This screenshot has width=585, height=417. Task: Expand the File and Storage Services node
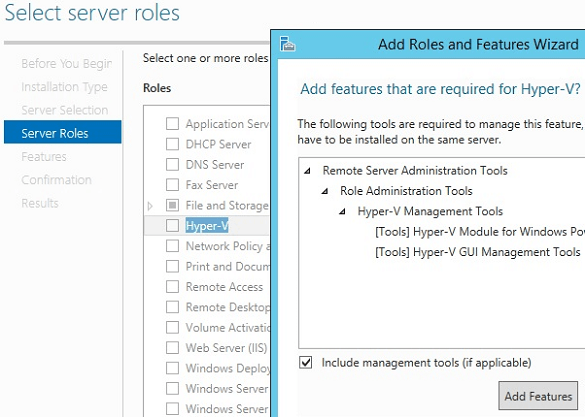point(150,206)
